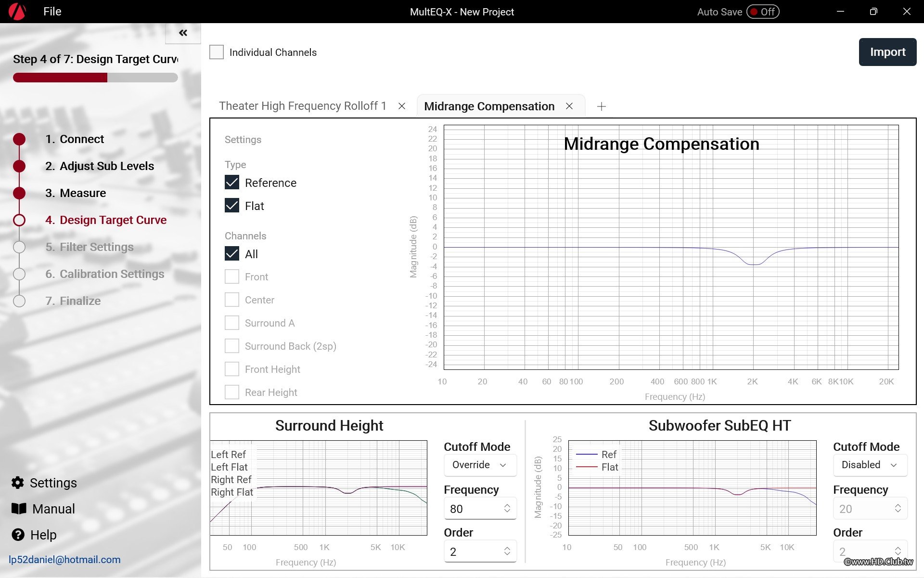Open Subwoofer Cutoff Mode Disabled dropdown
924x578 pixels.
(869, 465)
